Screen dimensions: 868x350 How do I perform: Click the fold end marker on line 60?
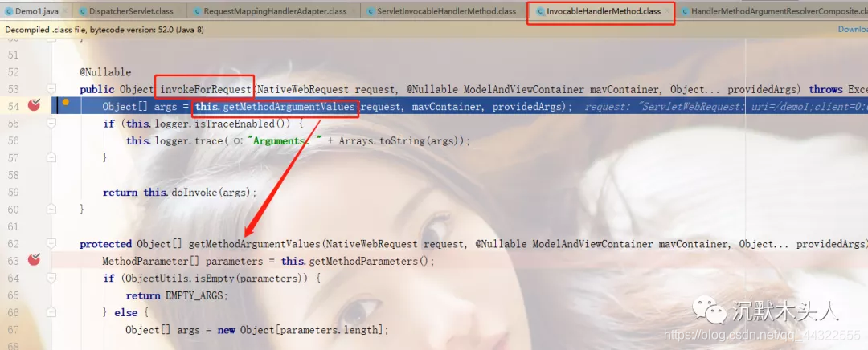click(51, 209)
